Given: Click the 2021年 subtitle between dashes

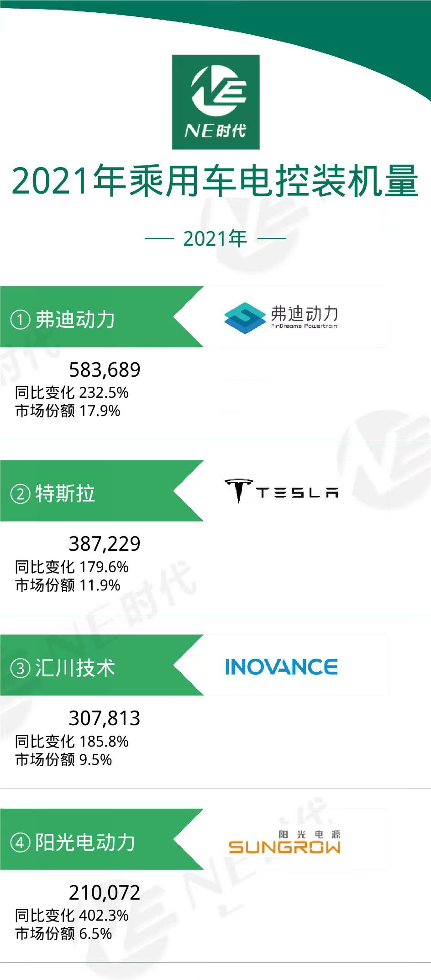Looking at the screenshot, I should click(215, 238).
